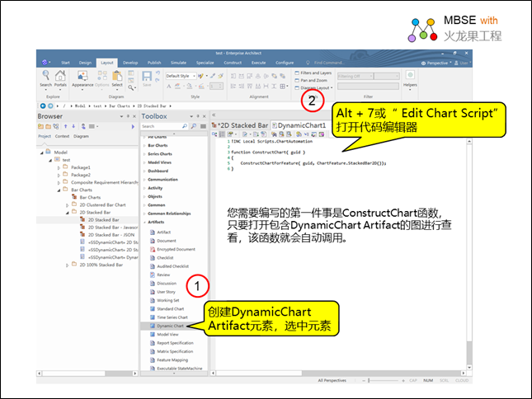
Task: Open the Appearance options in Diagram group
Action: coord(82,78)
